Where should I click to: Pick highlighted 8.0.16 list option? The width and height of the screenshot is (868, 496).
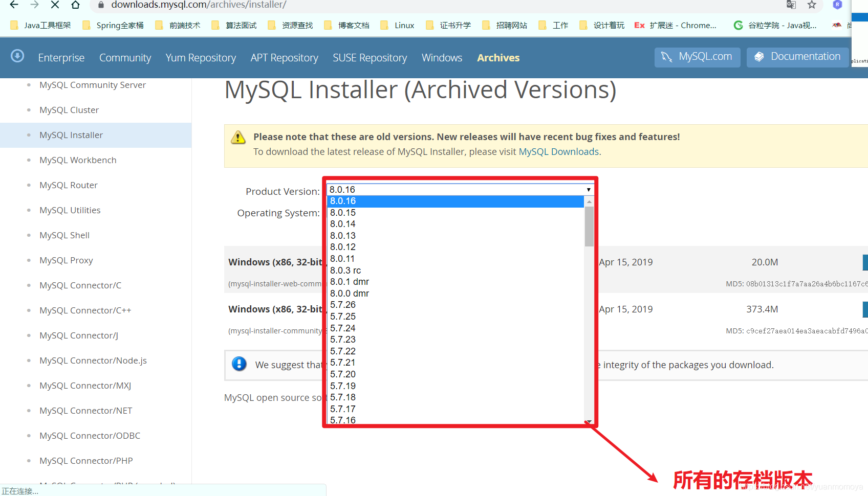pos(455,201)
